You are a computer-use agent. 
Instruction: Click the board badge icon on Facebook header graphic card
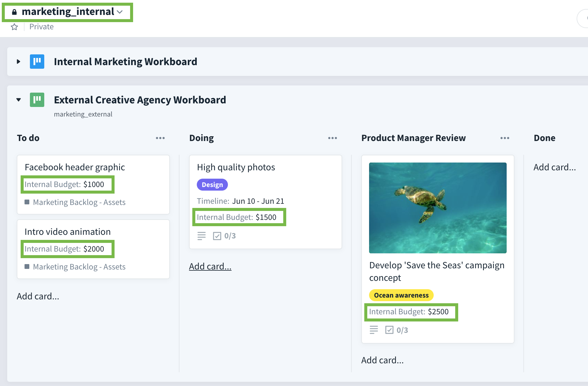click(27, 202)
